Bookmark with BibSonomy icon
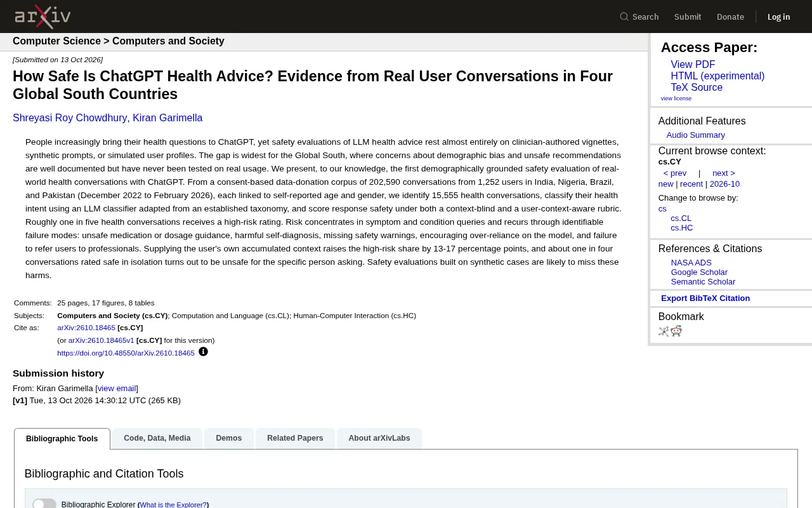812x508 pixels. pyautogui.click(x=664, y=331)
